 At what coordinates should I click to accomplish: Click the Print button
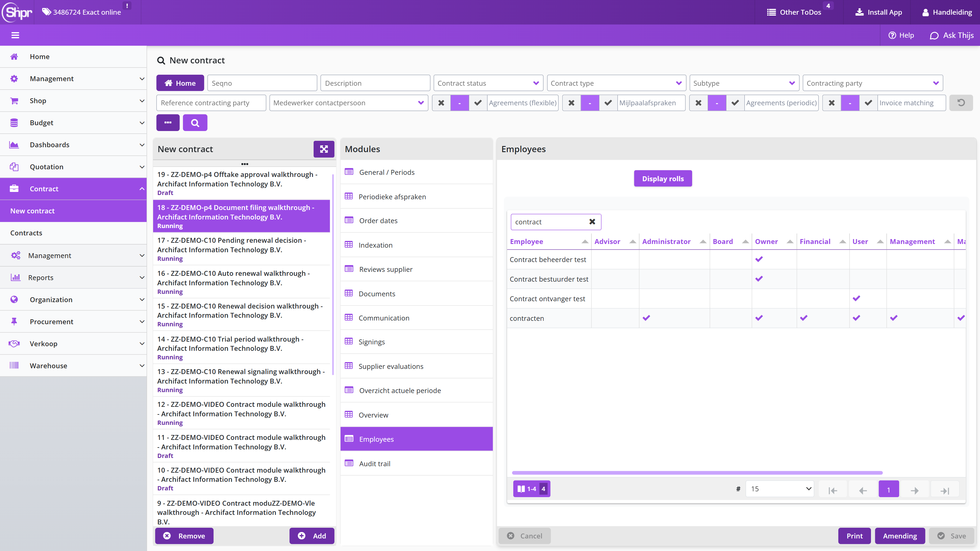(854, 536)
